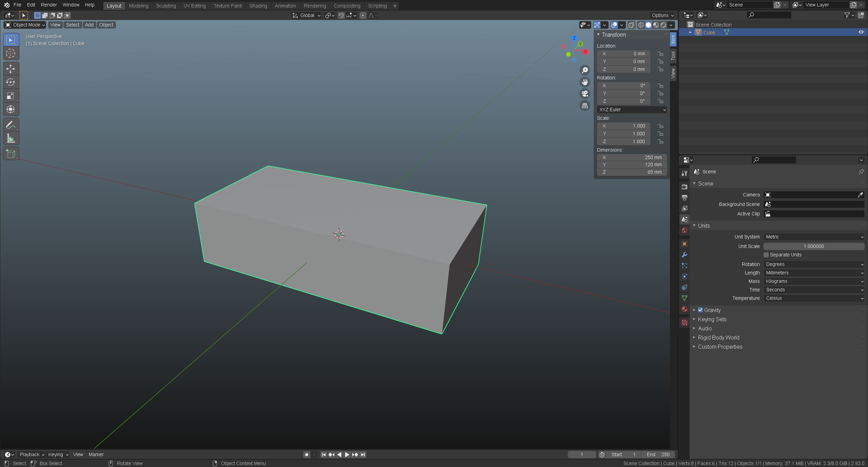Select the Annotate tool

pos(11,125)
